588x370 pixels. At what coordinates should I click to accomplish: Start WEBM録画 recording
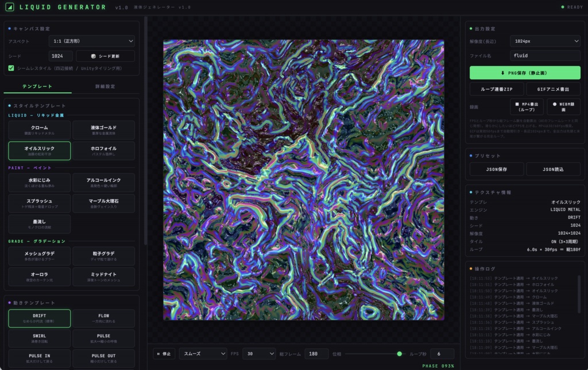[x=564, y=107]
